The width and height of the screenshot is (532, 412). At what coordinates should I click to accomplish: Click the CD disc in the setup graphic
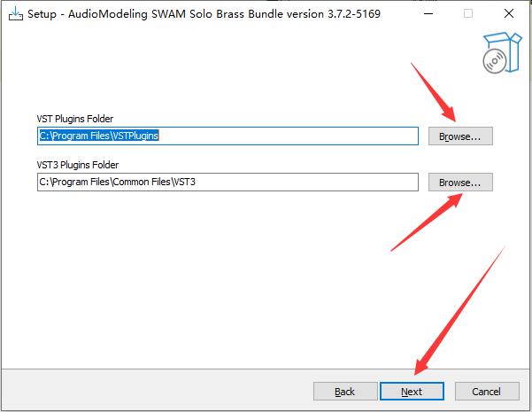pos(495,61)
